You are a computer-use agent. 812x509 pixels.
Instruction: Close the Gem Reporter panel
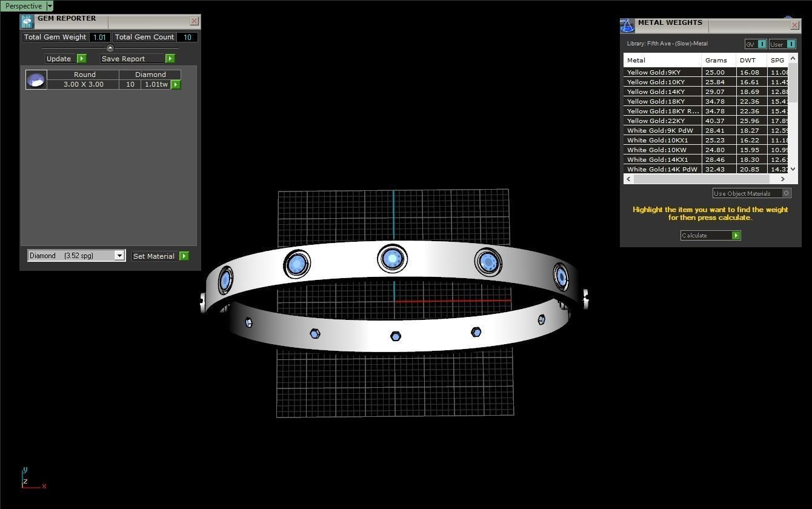[194, 21]
